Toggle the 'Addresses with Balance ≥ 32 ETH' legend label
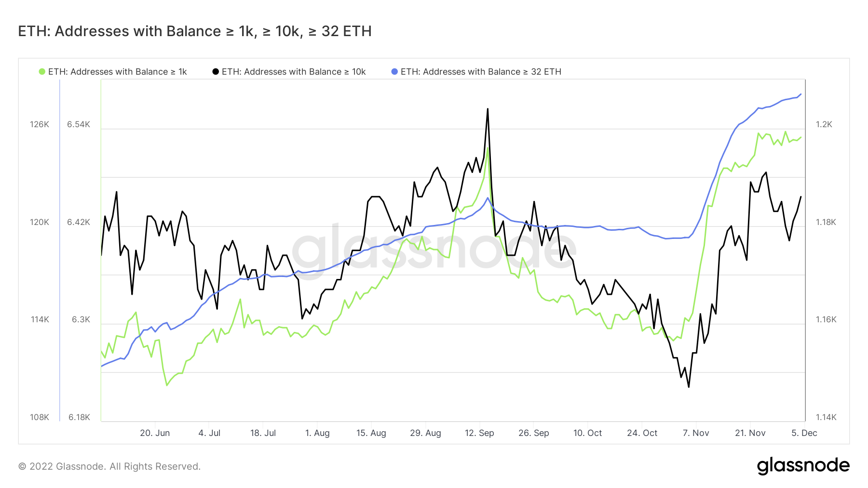 481,72
